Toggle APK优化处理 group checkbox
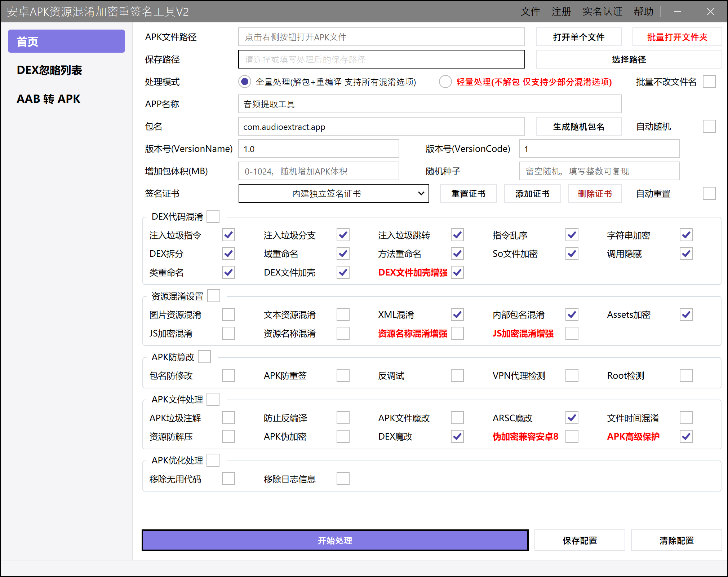728x577 pixels. 213,461
